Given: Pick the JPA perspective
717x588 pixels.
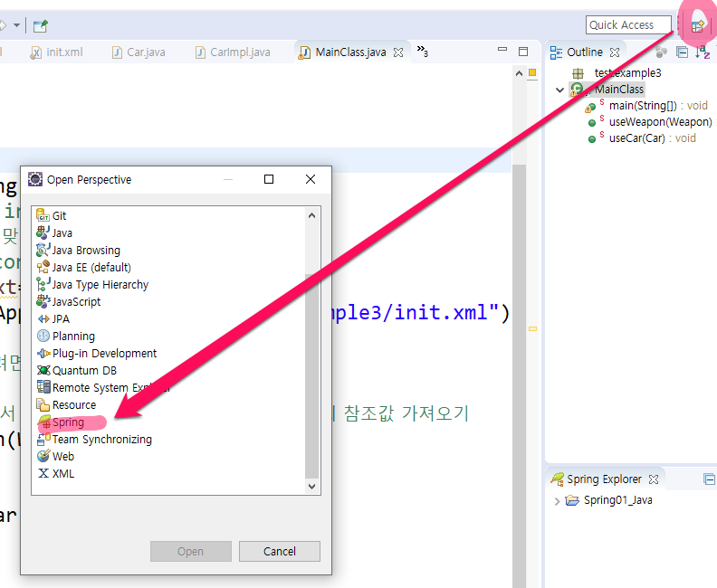Looking at the screenshot, I should click(x=53, y=319).
